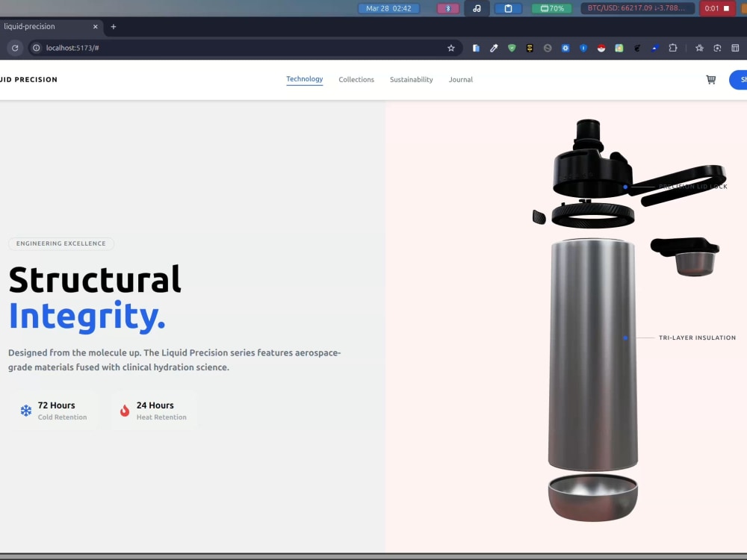Click the screenshot capture toolbar icon
This screenshot has height=560, width=747.
click(x=717, y=48)
